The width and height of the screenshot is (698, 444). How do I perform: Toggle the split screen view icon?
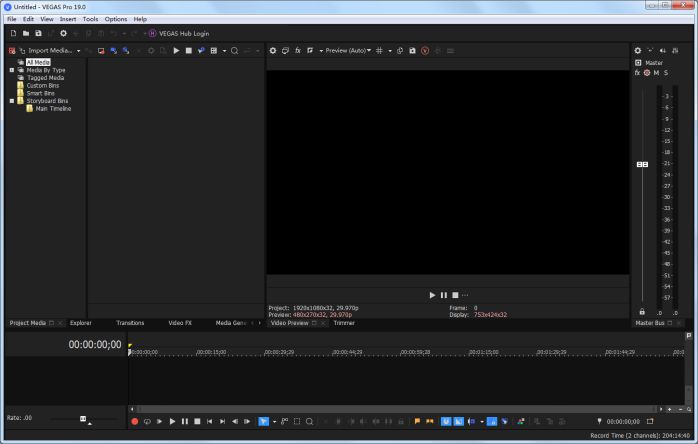[310, 51]
